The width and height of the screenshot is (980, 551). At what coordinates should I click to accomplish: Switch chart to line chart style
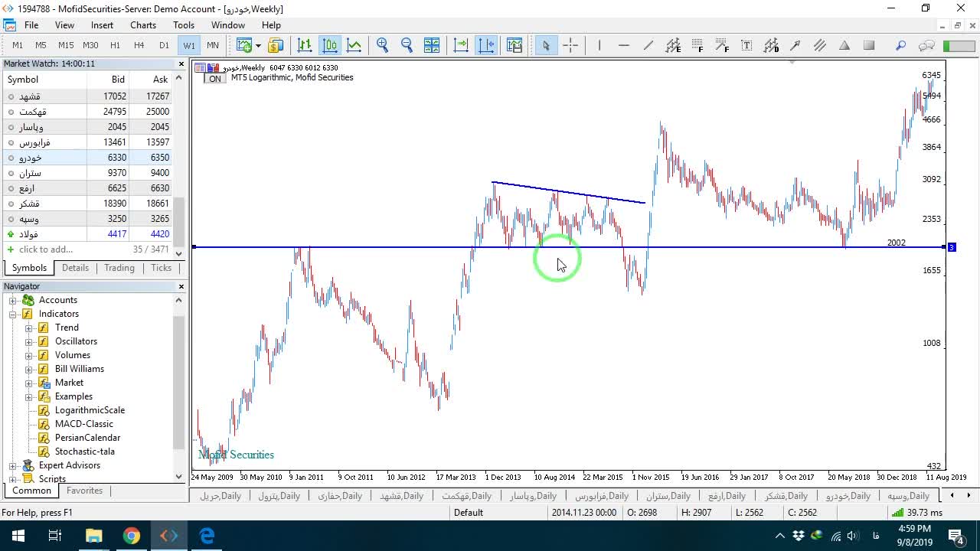354,45
